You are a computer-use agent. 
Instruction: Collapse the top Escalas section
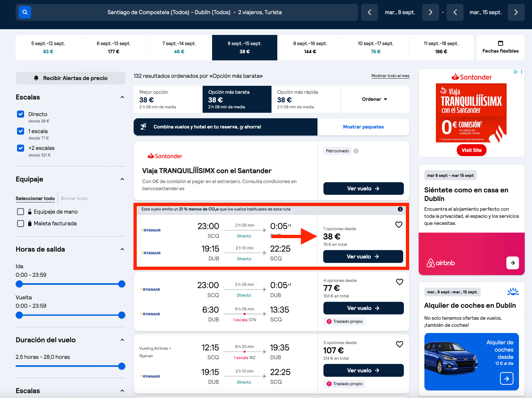[x=122, y=97]
